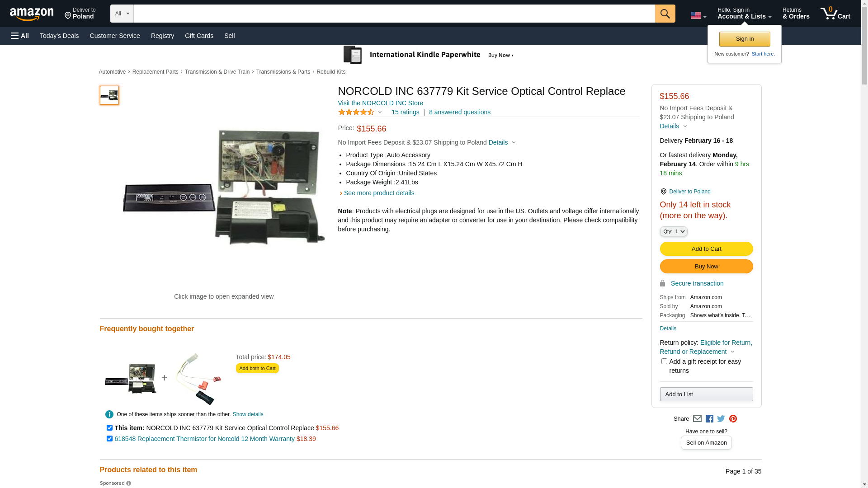868x488 pixels.
Task: Share product on Pinterest icon
Action: click(x=733, y=419)
